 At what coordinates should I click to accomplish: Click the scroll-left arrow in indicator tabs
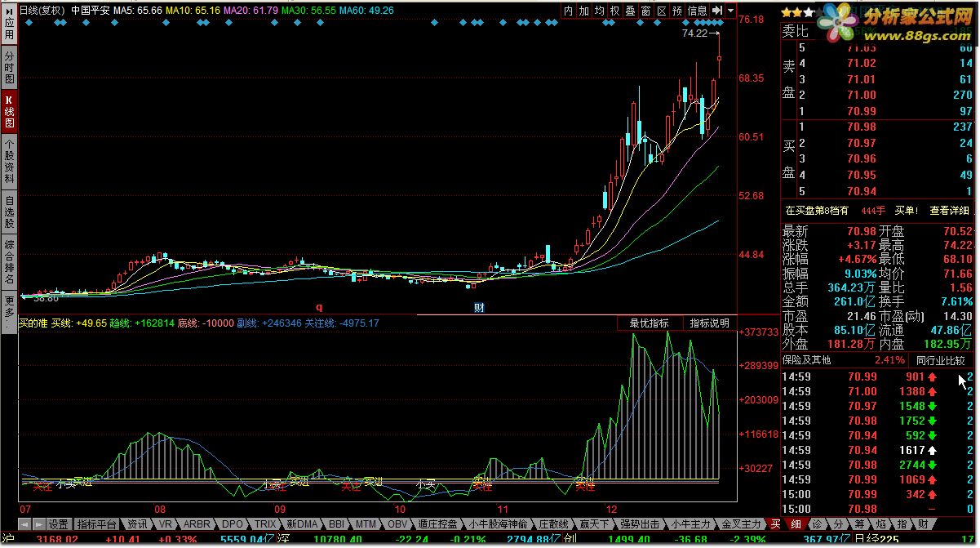coord(24,524)
